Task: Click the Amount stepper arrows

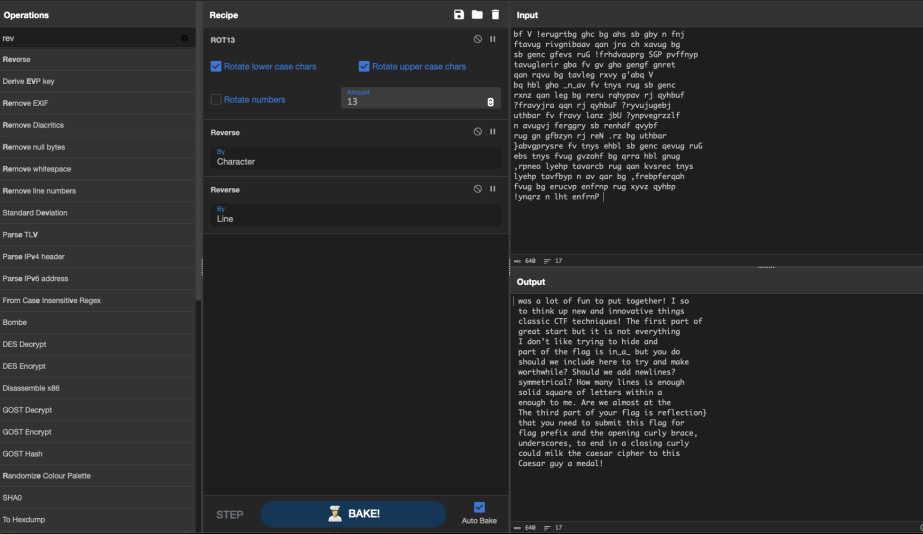Action: click(490, 102)
